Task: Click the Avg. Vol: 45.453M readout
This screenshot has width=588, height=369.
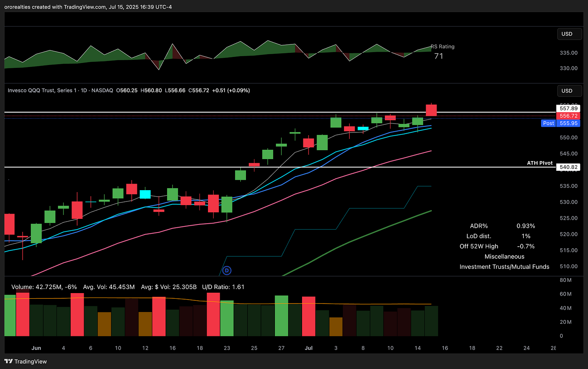Action: (109, 287)
